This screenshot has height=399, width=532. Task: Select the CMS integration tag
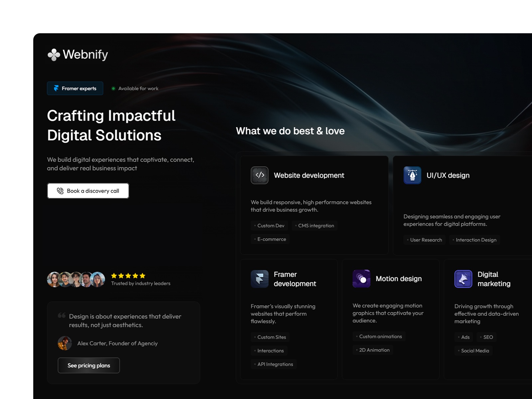click(x=315, y=226)
